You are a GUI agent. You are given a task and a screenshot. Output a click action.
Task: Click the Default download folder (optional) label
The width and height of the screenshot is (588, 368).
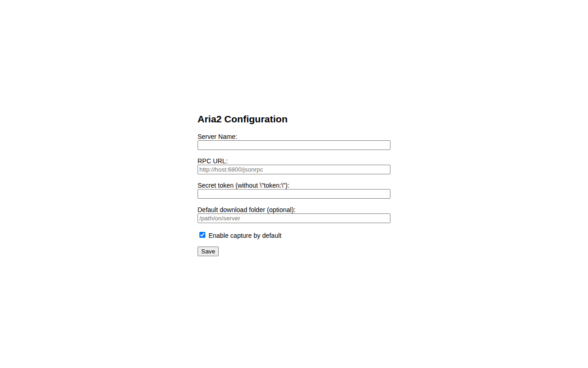tap(246, 210)
